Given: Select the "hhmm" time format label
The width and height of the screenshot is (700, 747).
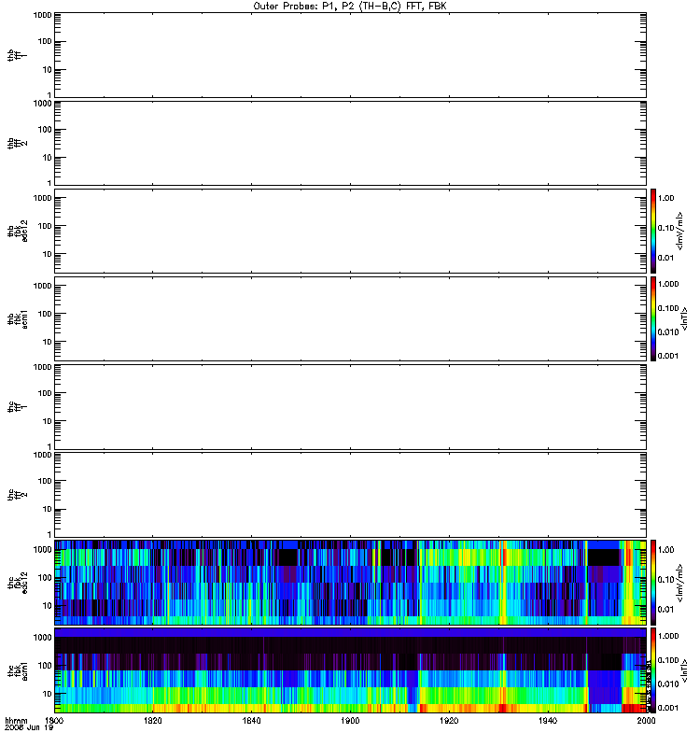Looking at the screenshot, I should [x=16, y=720].
